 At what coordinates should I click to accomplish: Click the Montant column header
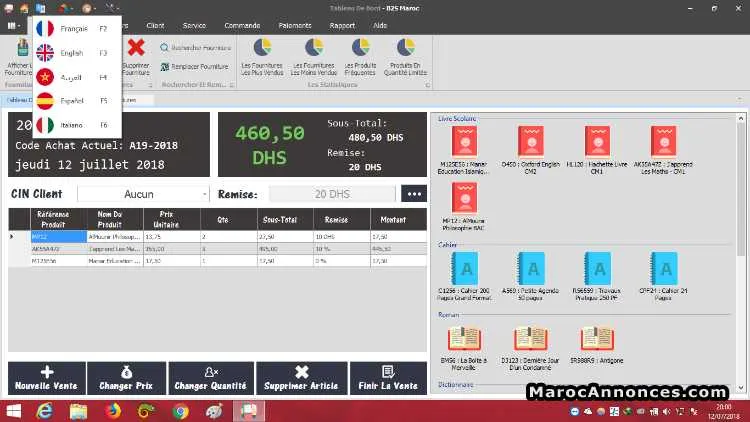coord(393,220)
